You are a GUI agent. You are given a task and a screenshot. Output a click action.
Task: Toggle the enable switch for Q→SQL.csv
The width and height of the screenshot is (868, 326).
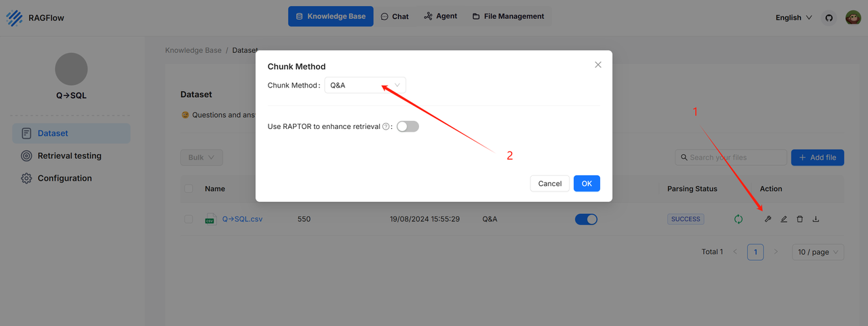pyautogui.click(x=586, y=219)
